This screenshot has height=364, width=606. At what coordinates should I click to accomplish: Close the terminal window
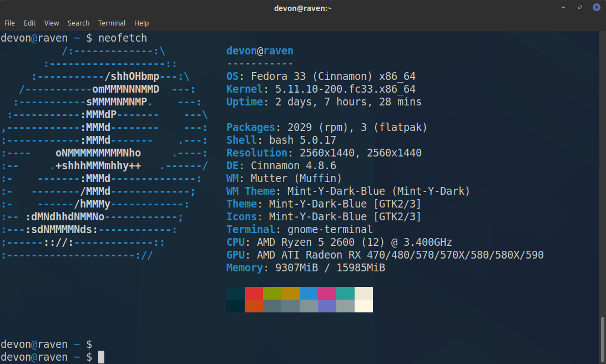click(597, 7)
